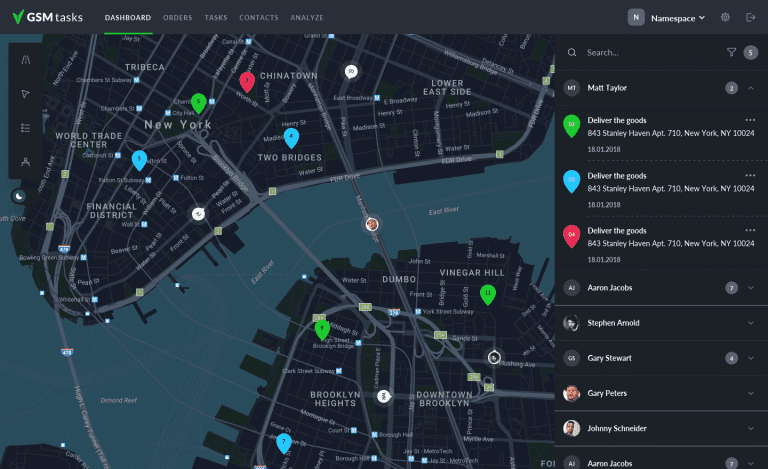Click the road/traffic icon in map toolbar
The image size is (768, 469).
25,60
